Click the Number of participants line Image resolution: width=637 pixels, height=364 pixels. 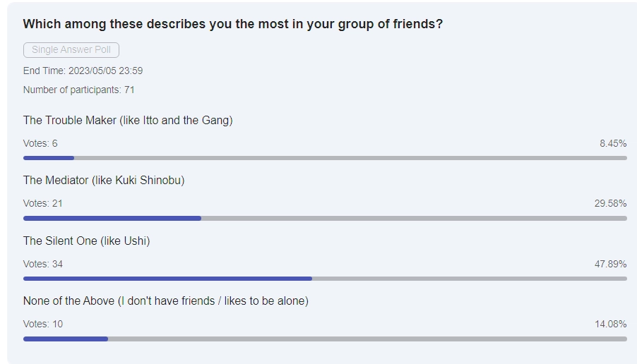tap(79, 90)
